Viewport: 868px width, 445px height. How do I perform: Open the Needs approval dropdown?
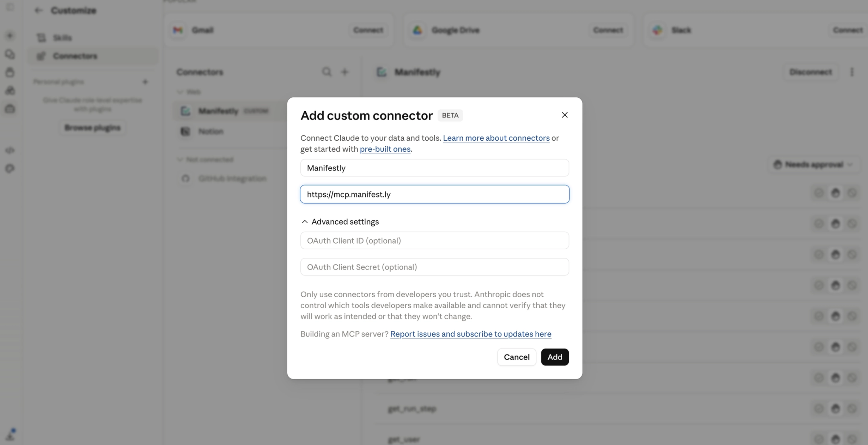(814, 165)
